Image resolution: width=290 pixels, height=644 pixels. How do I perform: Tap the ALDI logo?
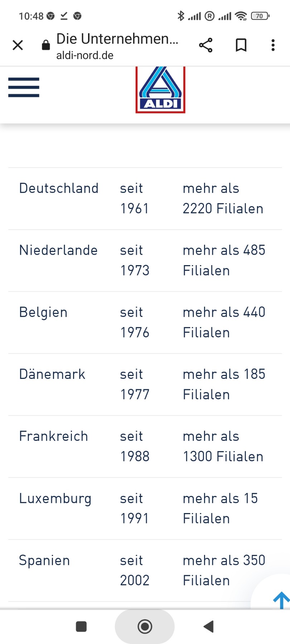coord(160,90)
